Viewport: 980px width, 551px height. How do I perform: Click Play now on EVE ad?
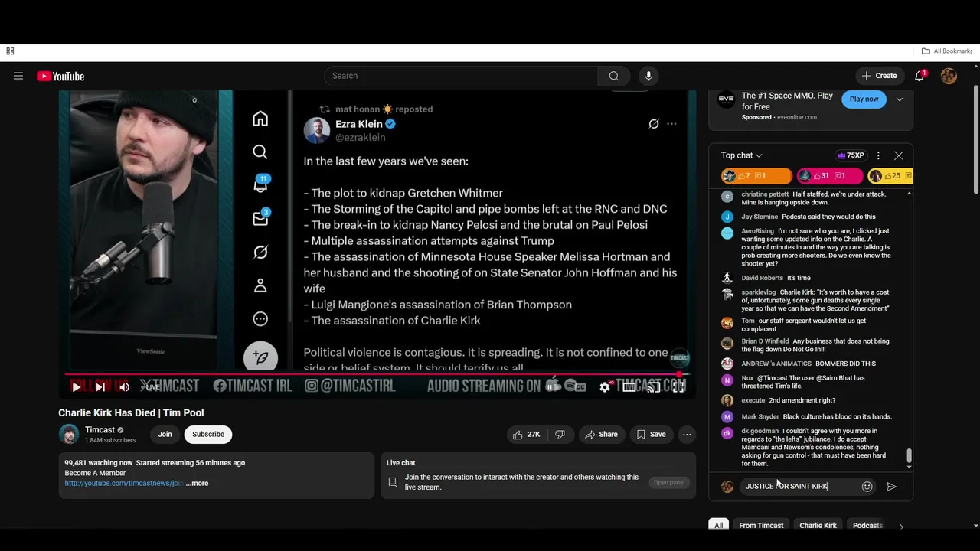point(864,99)
